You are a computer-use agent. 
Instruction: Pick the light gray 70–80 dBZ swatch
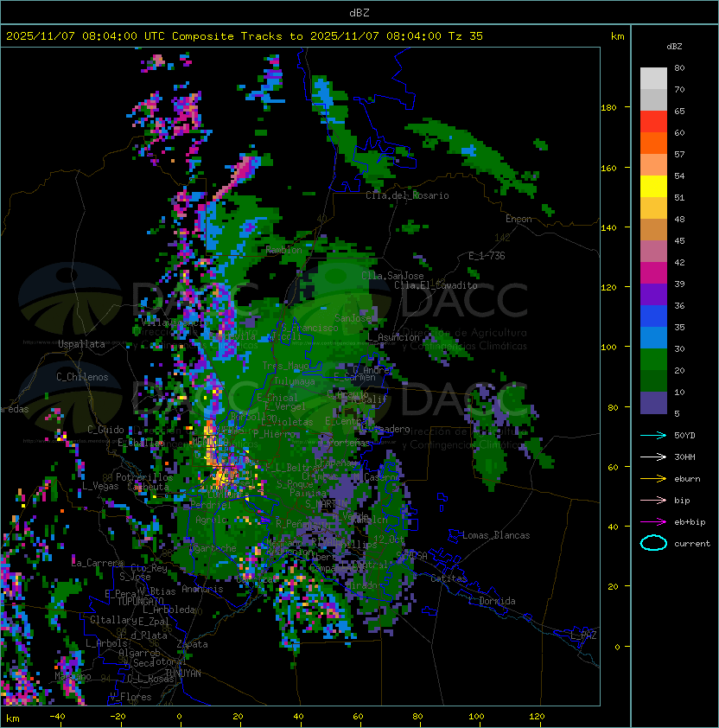[x=653, y=78]
